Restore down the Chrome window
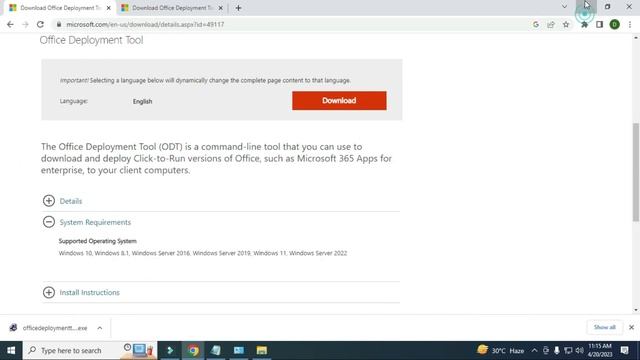The width and height of the screenshot is (640, 360). pyautogui.click(x=607, y=7)
